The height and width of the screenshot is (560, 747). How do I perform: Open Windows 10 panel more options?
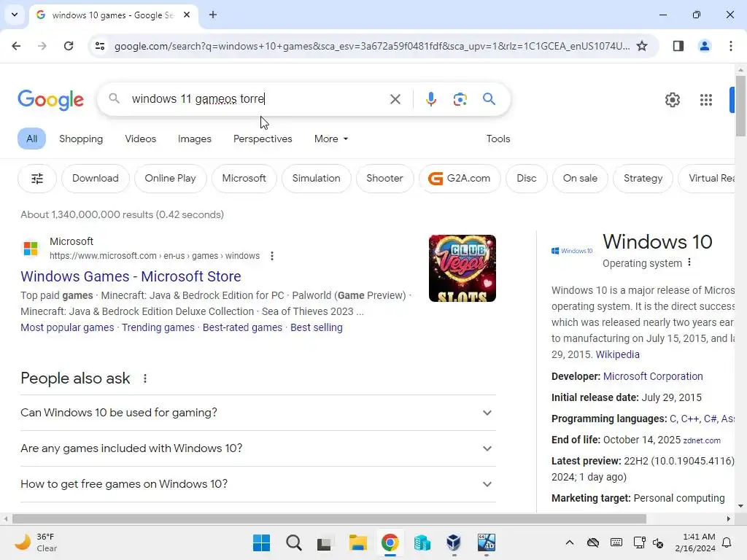point(689,262)
